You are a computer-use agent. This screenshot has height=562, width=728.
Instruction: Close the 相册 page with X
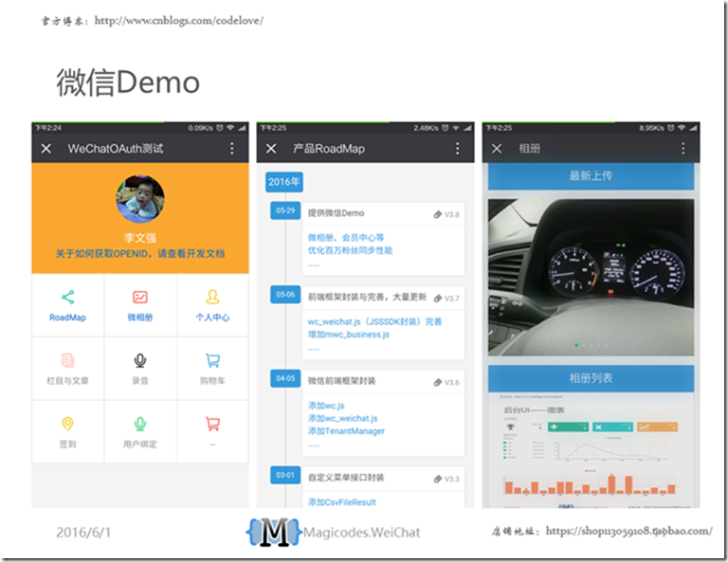[x=497, y=149]
